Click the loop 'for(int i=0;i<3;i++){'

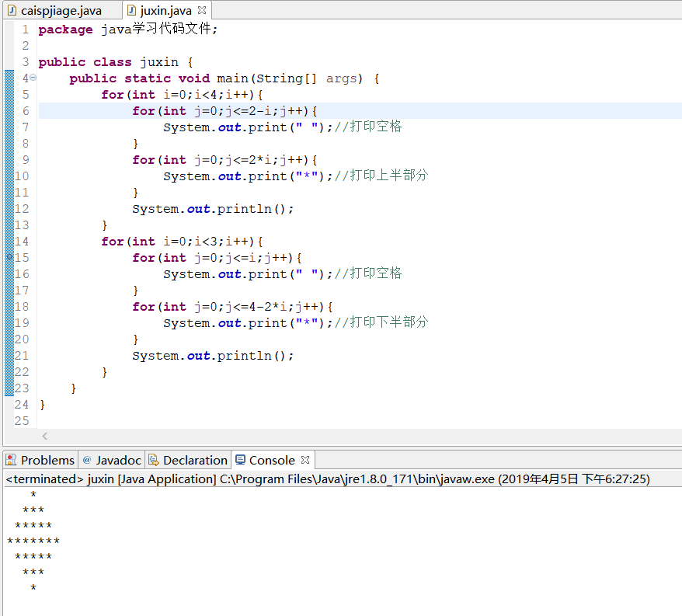(x=182, y=242)
